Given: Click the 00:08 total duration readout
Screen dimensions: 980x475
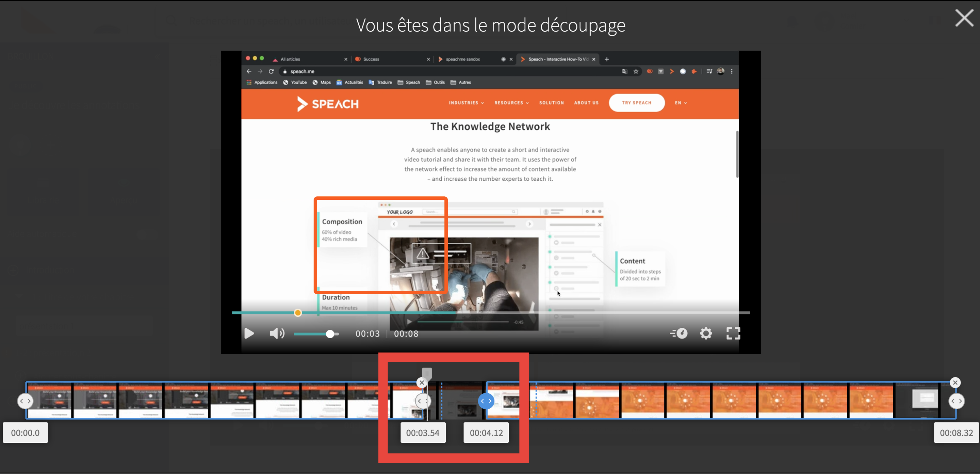Looking at the screenshot, I should 406,333.
